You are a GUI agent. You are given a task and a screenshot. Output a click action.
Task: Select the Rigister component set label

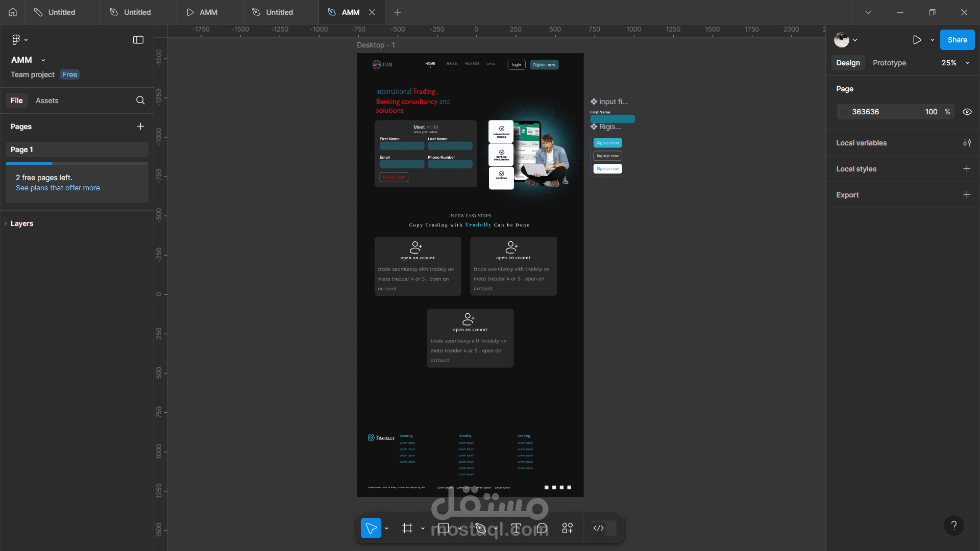pos(606,127)
